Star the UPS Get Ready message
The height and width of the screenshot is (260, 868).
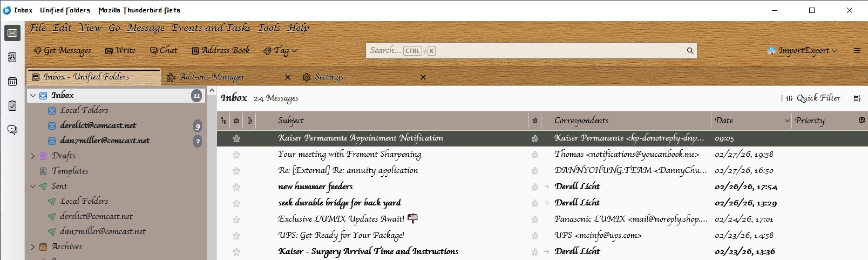[x=236, y=236]
